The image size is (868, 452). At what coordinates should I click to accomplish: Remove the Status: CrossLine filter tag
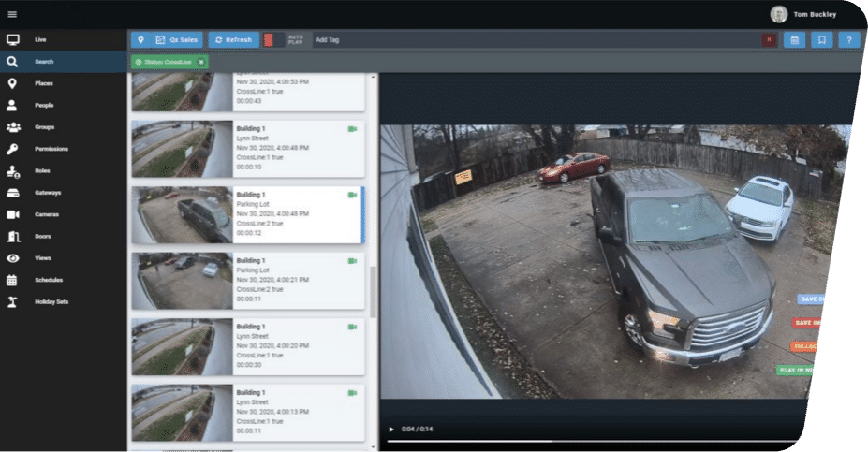click(x=200, y=62)
